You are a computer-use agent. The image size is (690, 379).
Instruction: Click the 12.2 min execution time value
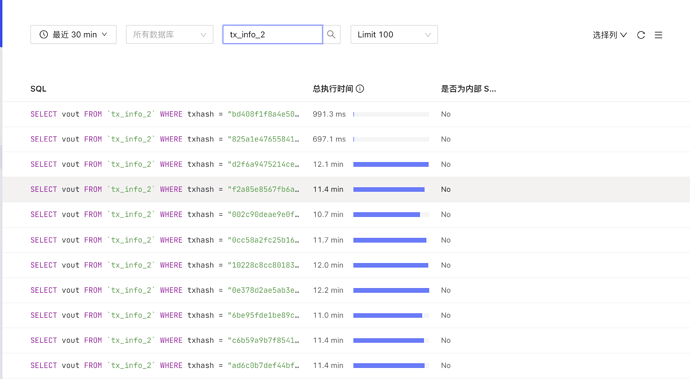(x=328, y=290)
